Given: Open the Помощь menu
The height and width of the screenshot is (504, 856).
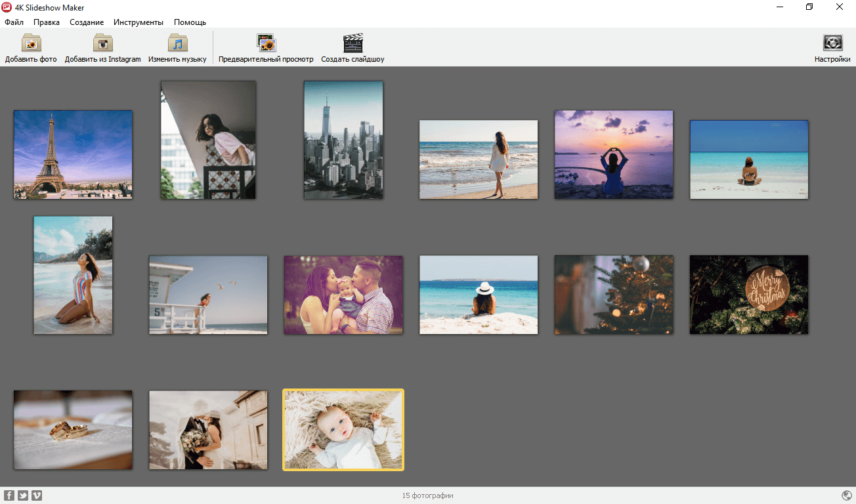Looking at the screenshot, I should pyautogui.click(x=190, y=22).
